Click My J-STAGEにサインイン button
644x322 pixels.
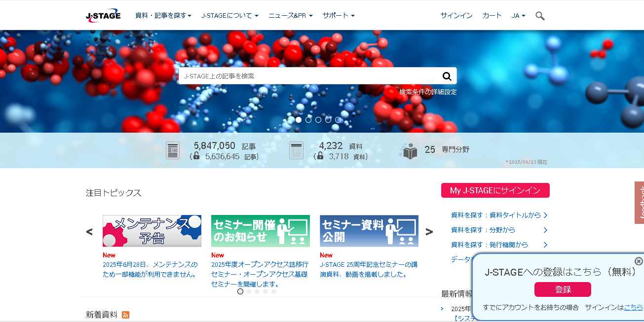tap(495, 190)
